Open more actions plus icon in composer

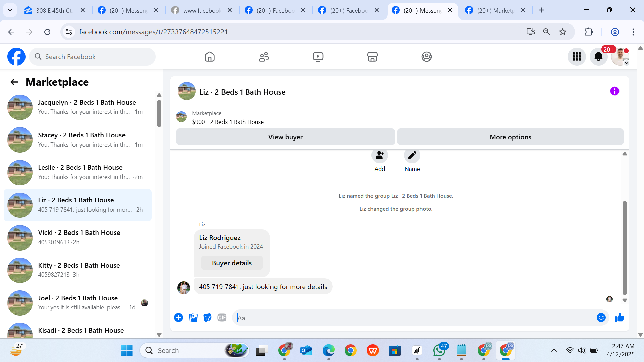click(x=179, y=318)
